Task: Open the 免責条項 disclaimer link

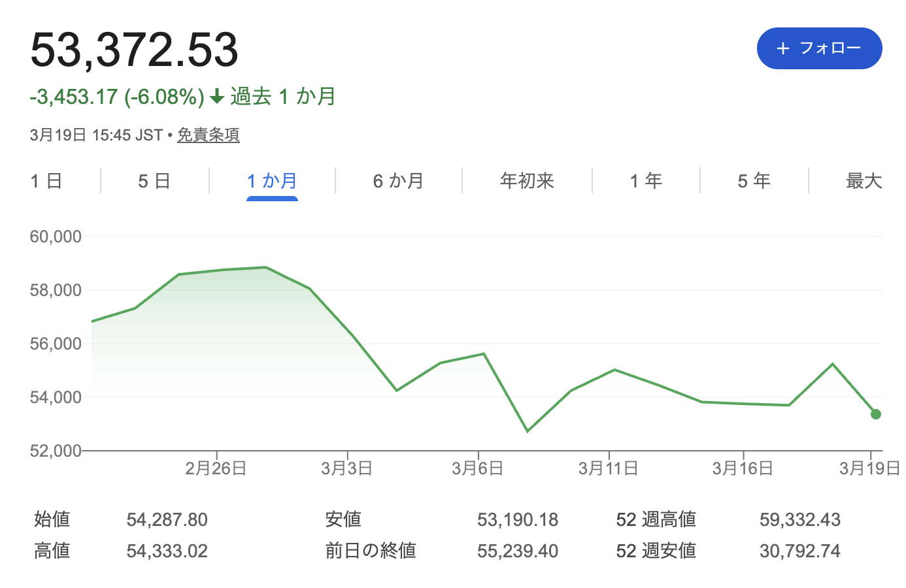Action: [209, 135]
